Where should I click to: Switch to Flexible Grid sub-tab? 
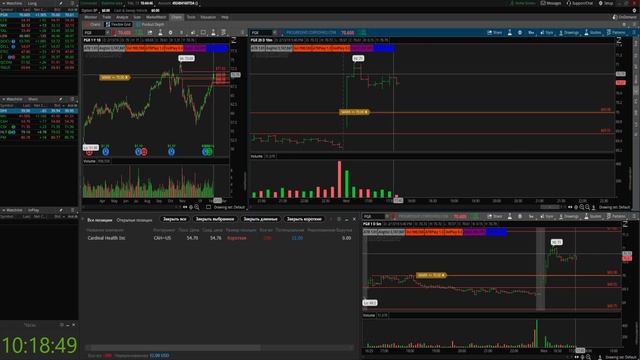coord(118,24)
